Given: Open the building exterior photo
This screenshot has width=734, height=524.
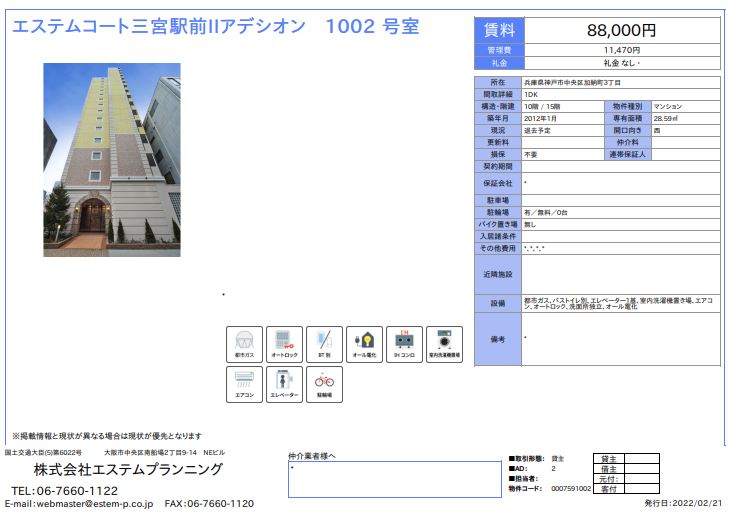Looking at the screenshot, I should (x=112, y=160).
